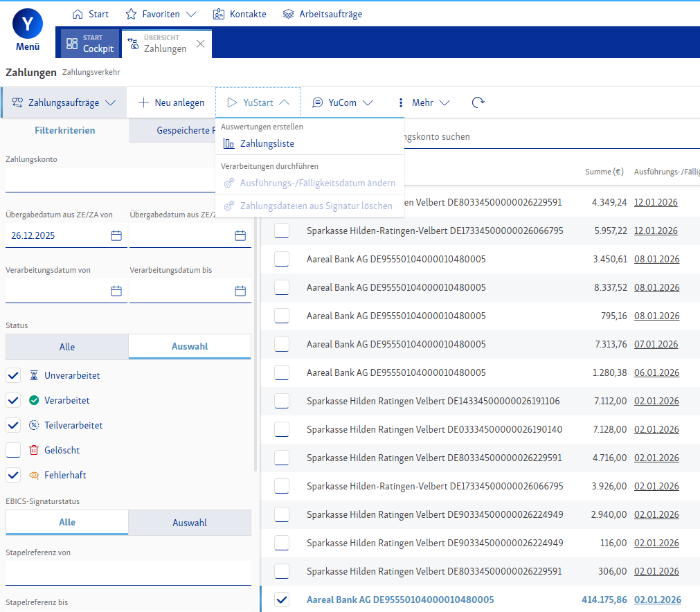Click the Kontakte icon in top bar
Image resolution: width=700 pixels, height=612 pixels.
point(219,14)
